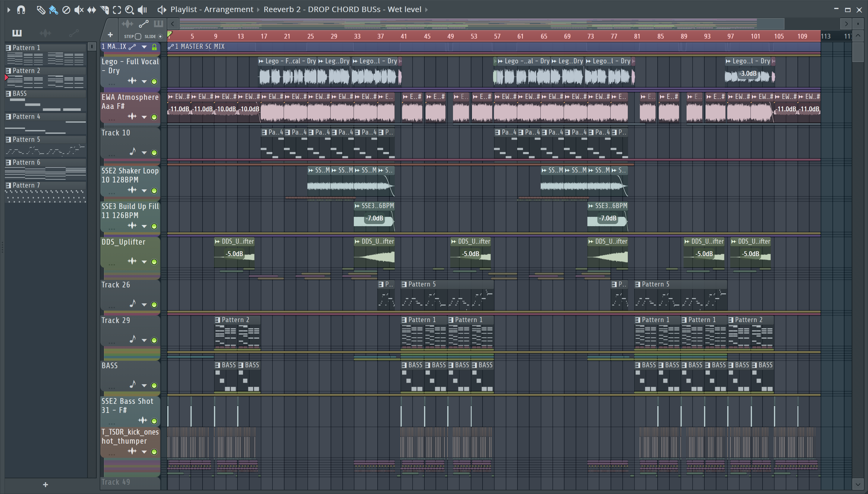868x494 pixels.
Task: Mute the DDS_Uplifter track
Action: click(x=154, y=262)
